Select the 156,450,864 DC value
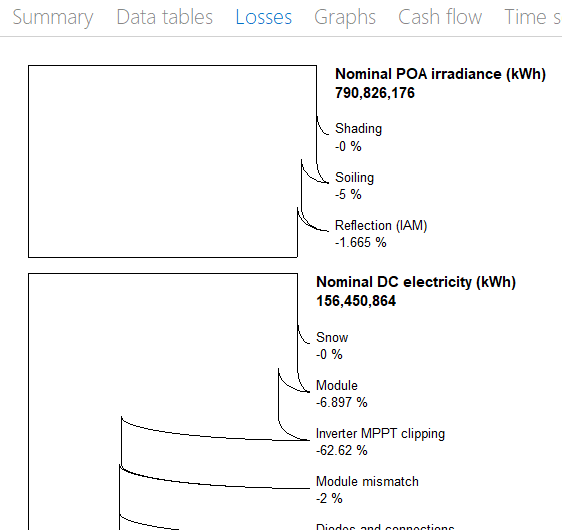The image size is (562, 530). pos(356,301)
